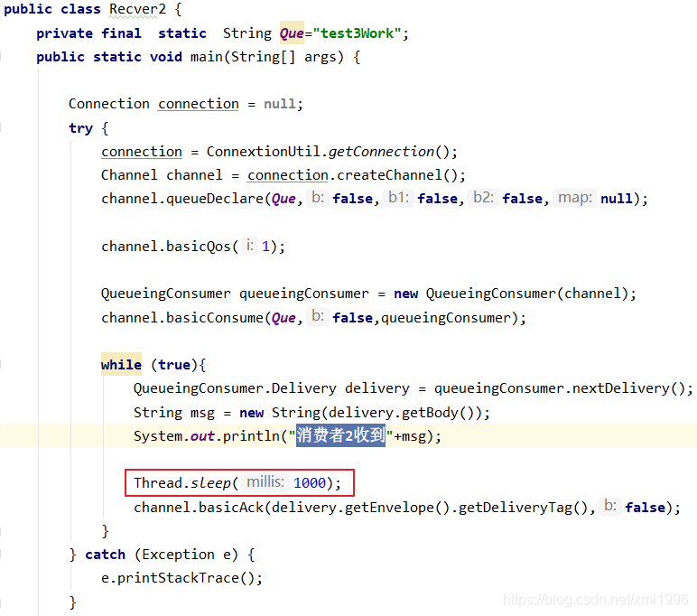This screenshot has height=616, width=697.
Task: Click the value 1 in basicQos
Action: click(265, 247)
